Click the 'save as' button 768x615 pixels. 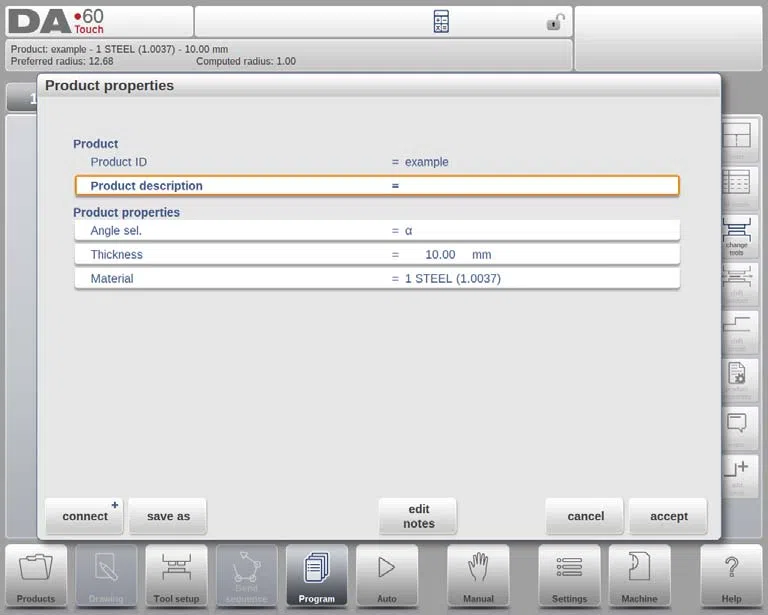[168, 516]
